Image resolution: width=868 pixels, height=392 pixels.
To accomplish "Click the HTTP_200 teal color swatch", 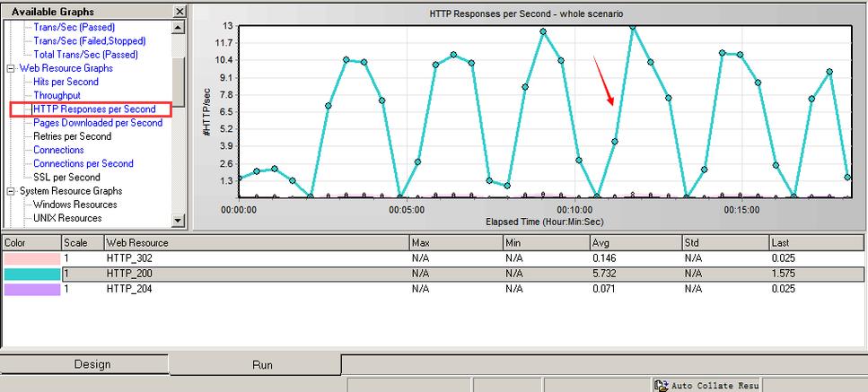I will pos(31,274).
